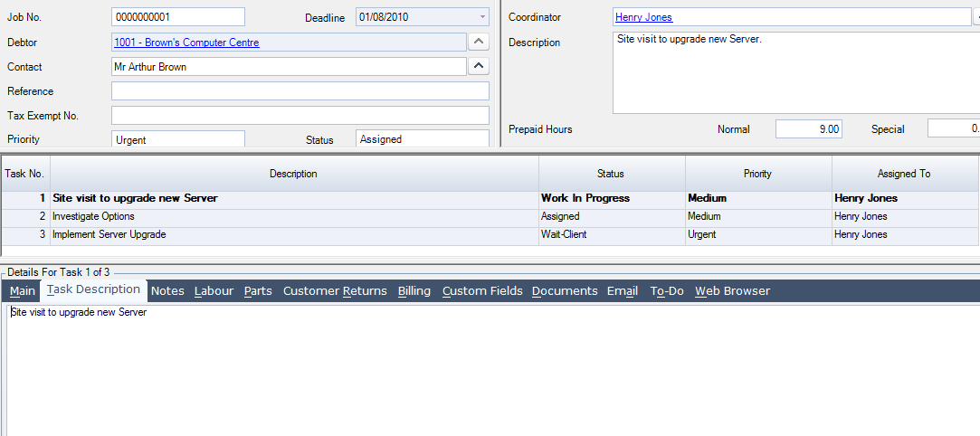Image resolution: width=980 pixels, height=436 pixels.
Task: Click the Normal prepaid hours field
Action: pos(808,129)
